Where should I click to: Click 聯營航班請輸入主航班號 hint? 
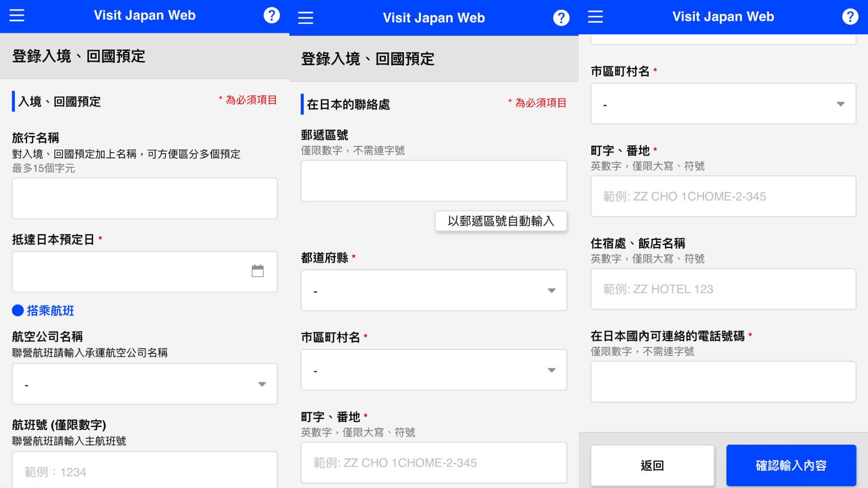click(69, 441)
